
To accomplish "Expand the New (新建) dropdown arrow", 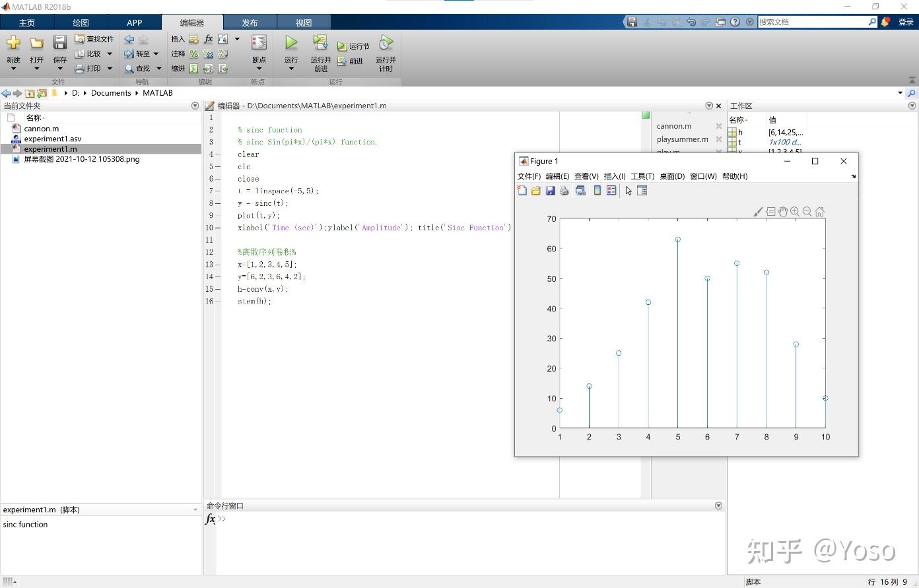I will pyautogui.click(x=13, y=69).
